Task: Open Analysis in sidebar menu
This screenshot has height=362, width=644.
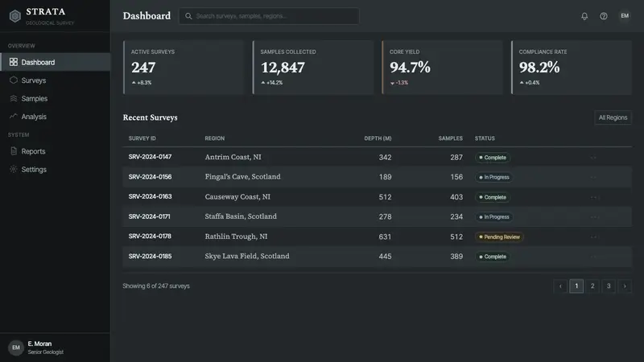Action: 56,116
